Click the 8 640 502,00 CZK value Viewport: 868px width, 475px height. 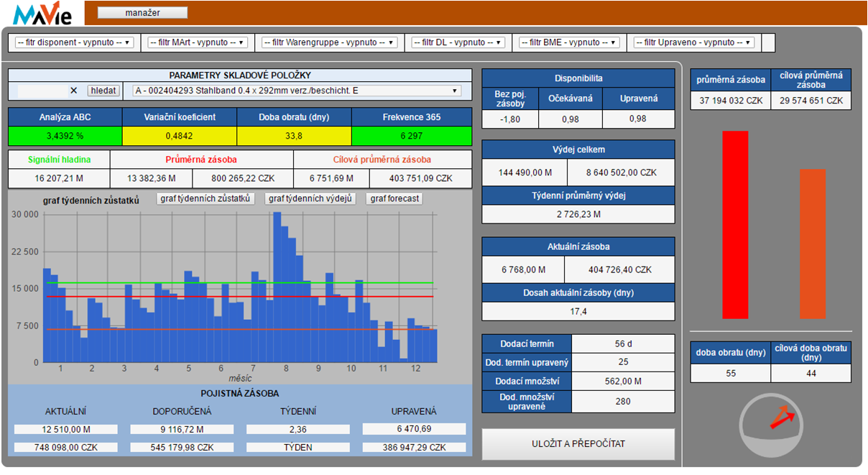point(621,172)
